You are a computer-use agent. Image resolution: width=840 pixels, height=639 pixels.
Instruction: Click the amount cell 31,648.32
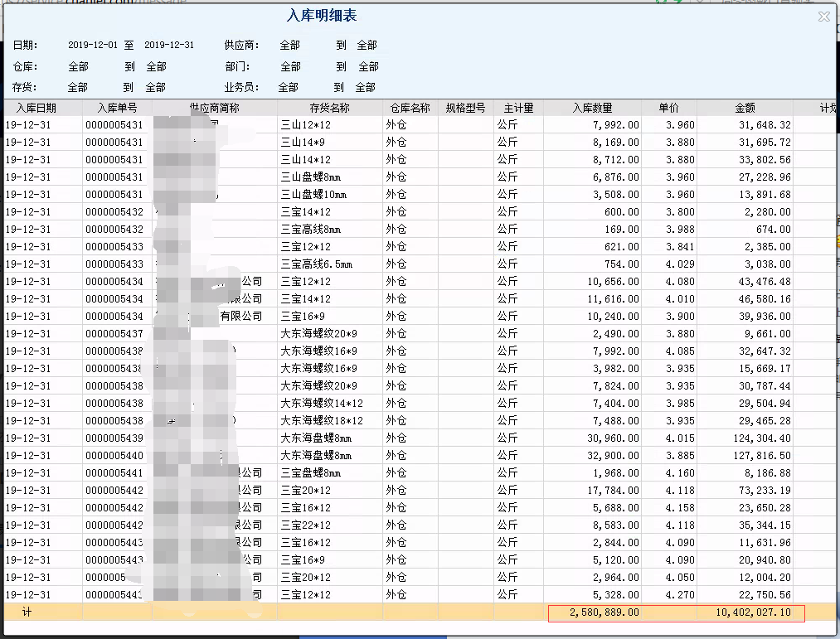tap(765, 125)
